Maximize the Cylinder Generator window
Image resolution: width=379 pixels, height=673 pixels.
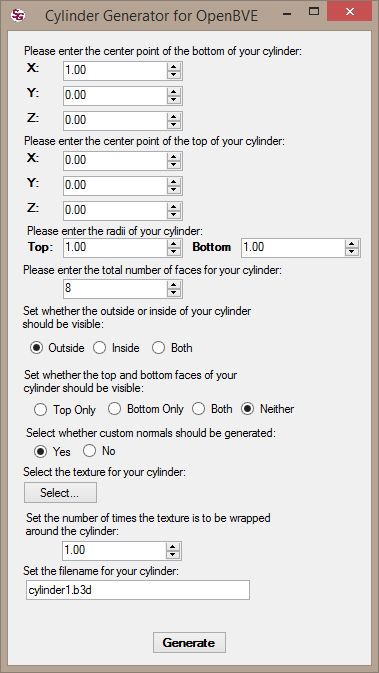[314, 12]
